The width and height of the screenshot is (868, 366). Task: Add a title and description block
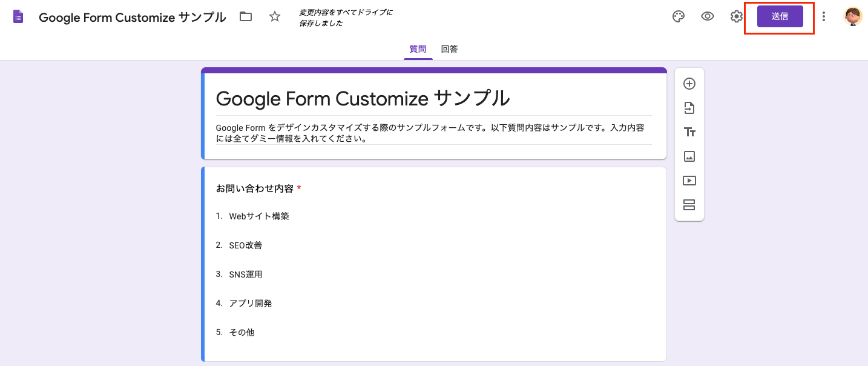tap(689, 132)
